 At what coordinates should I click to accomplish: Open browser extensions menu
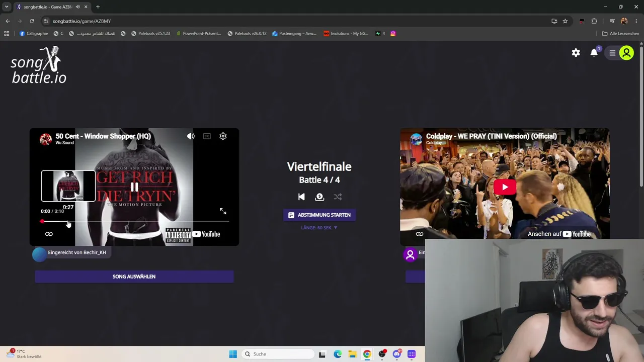(x=594, y=21)
